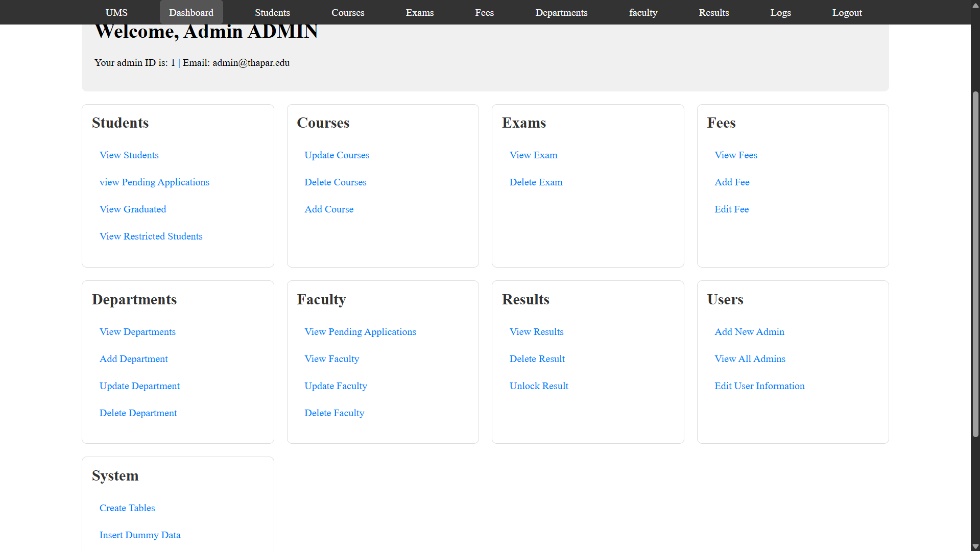Image resolution: width=980 pixels, height=551 pixels.
Task: Go to Students in the top navigation
Action: 272,12
